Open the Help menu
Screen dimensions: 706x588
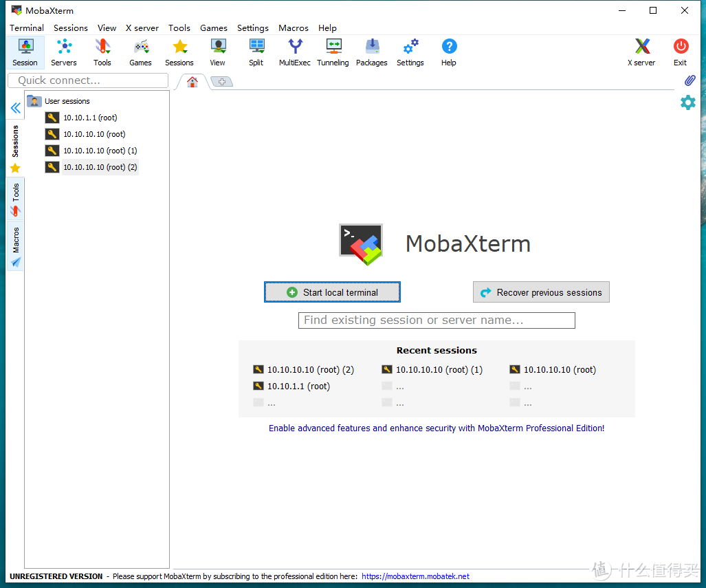point(327,28)
